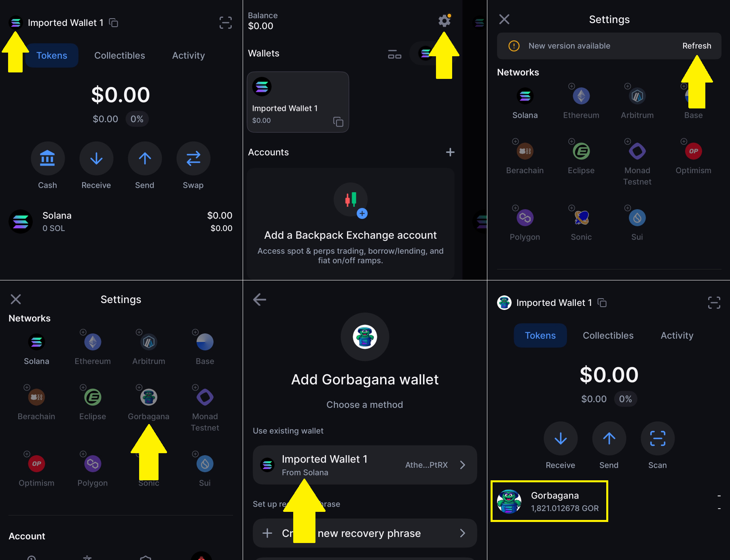Select Polygon network in Settings with Refresh banner
The height and width of the screenshot is (560, 730).
click(525, 218)
